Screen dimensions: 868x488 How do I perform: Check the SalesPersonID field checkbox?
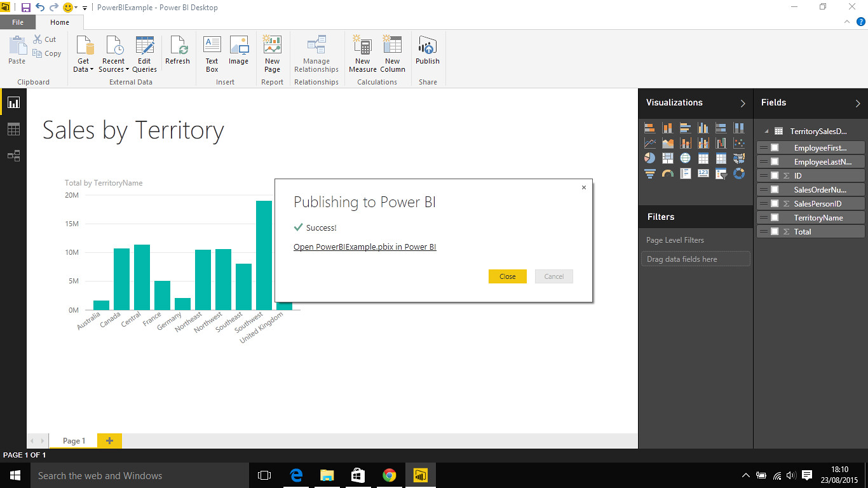click(x=775, y=203)
